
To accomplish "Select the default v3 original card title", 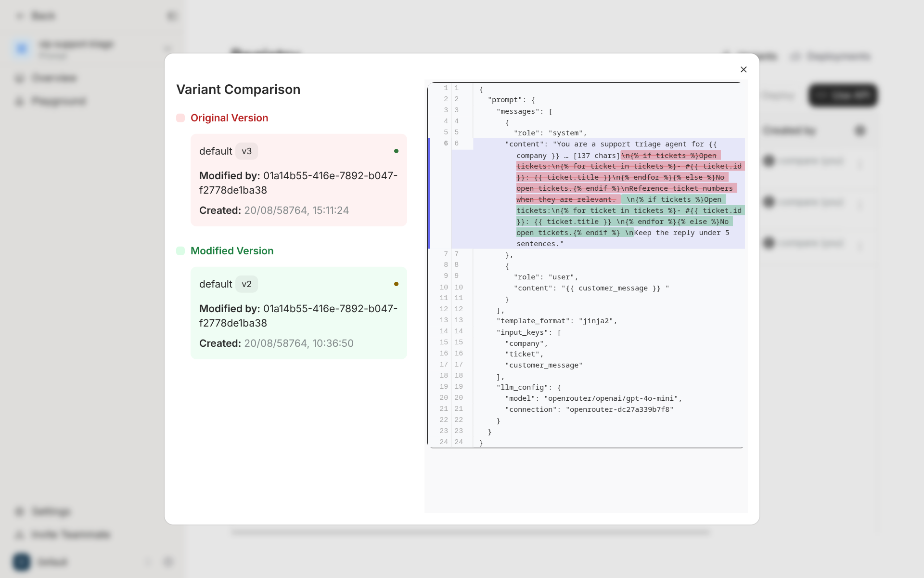I will (x=216, y=151).
